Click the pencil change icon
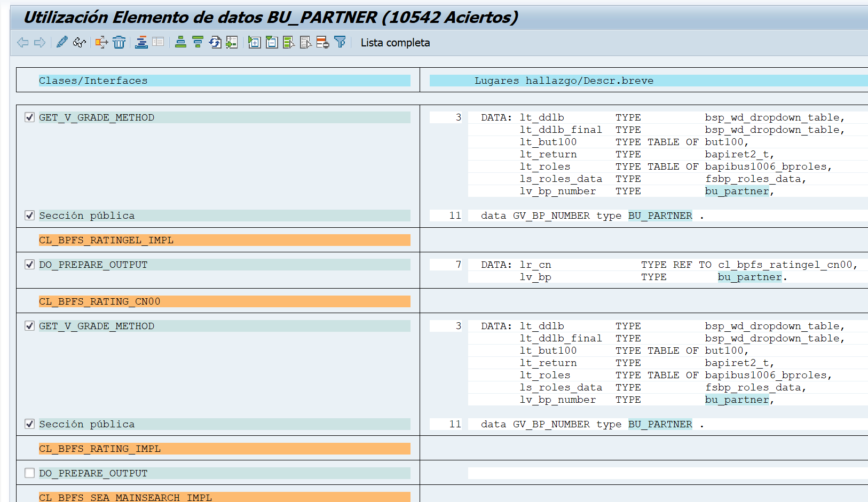868x502 pixels. 62,42
